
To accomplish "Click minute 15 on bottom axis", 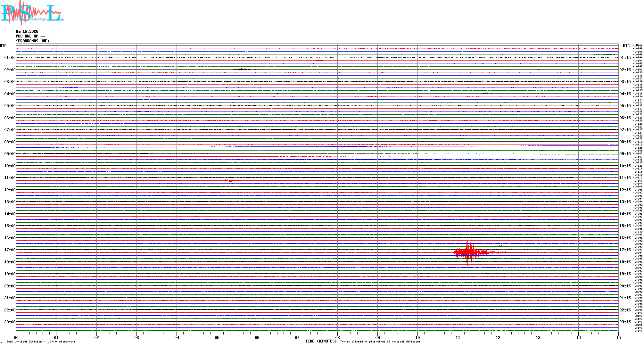I will click(618, 337).
